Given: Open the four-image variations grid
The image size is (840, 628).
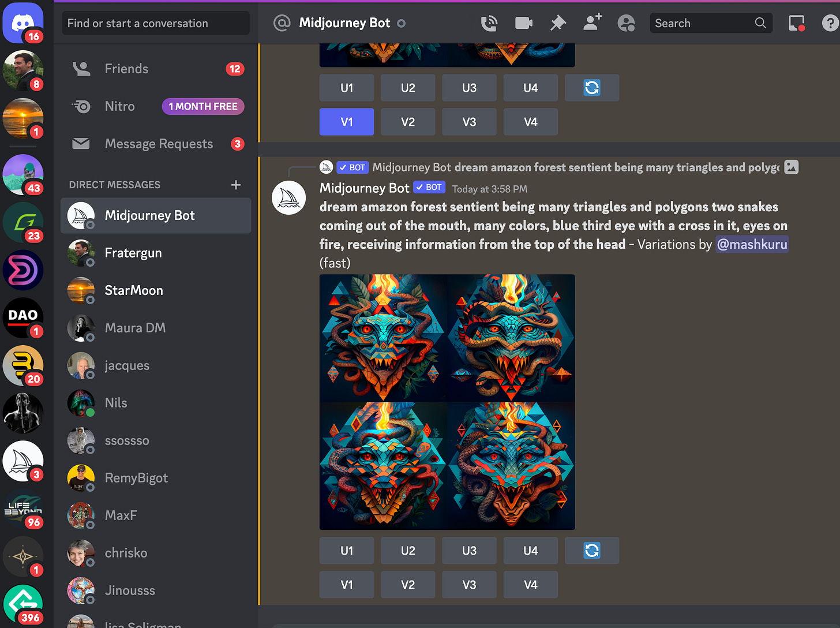Looking at the screenshot, I should 447,402.
